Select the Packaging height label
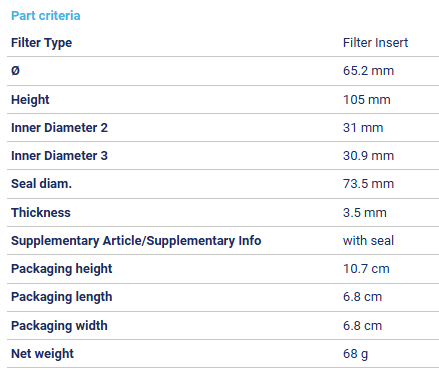This screenshot has height=380, width=439. 62,269
